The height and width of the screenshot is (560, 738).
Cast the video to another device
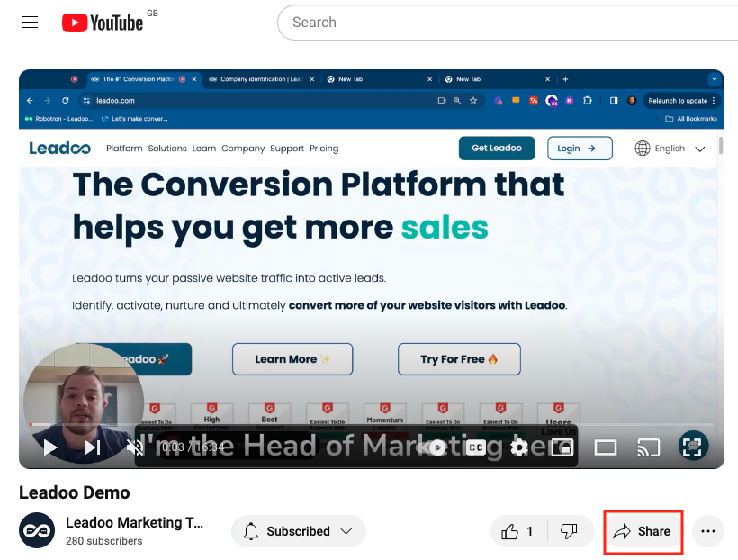coord(648,447)
